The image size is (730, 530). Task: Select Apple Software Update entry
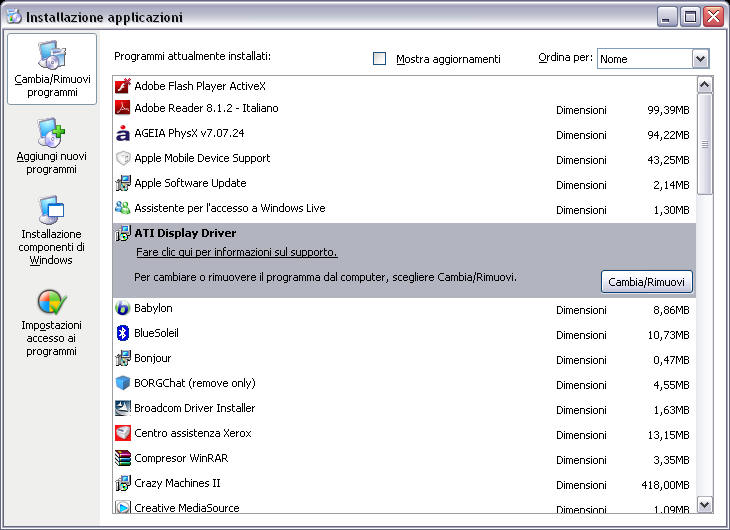(404, 183)
